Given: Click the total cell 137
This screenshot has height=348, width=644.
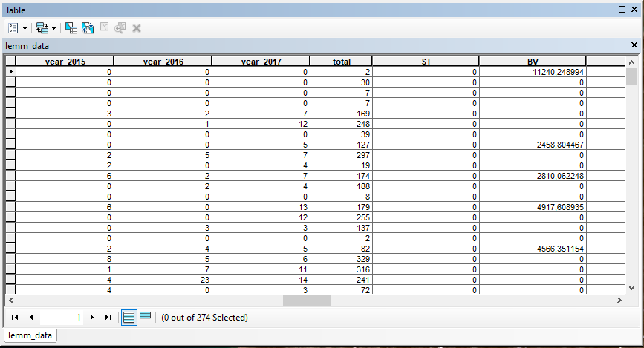Looking at the screenshot, I should coord(341,228).
